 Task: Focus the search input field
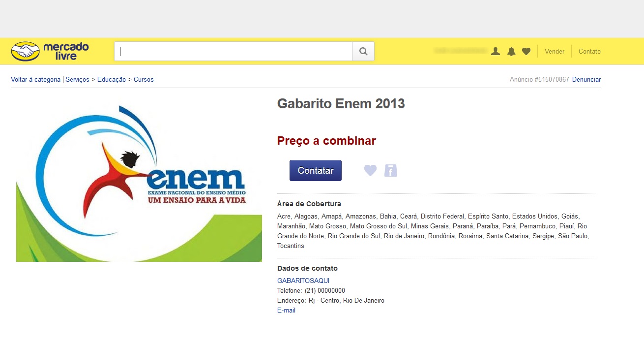point(234,51)
